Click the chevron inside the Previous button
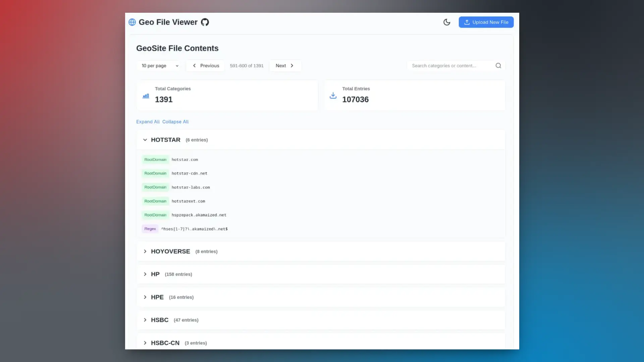Viewport: 644px width, 362px height. click(195, 66)
